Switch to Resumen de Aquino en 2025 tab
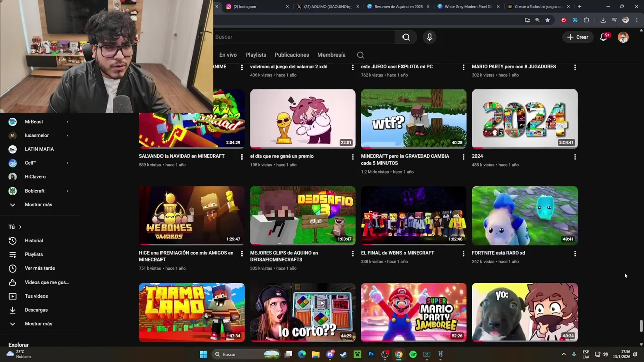The height and width of the screenshot is (362, 644). (397, 7)
